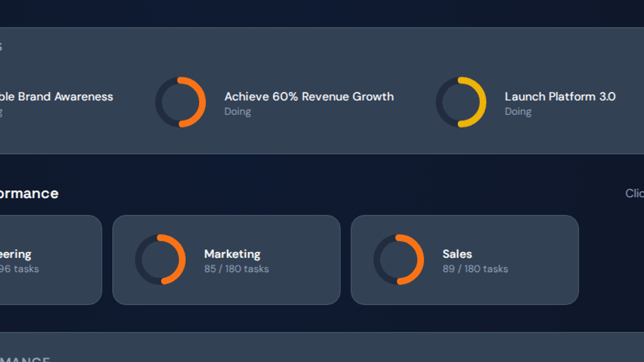The image size is (644, 362).
Task: Click the Launch Platform 3.0 yellow progress ring
Action: point(461,102)
